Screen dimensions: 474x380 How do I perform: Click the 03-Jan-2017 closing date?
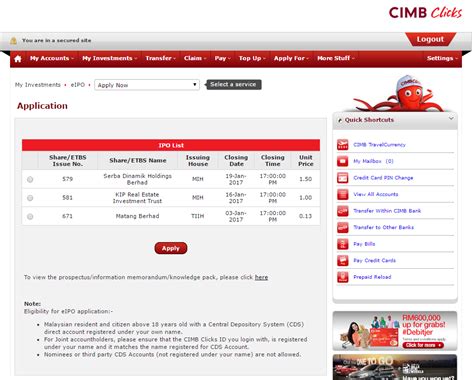(x=236, y=216)
